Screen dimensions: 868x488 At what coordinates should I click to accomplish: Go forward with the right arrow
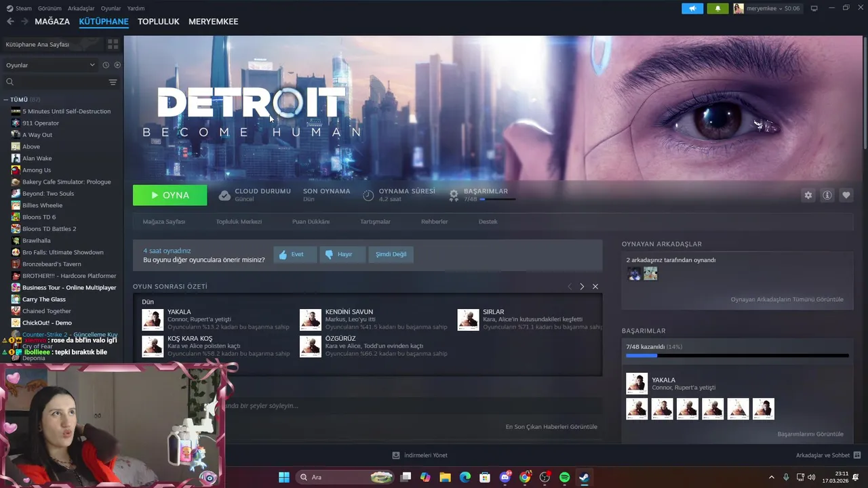(x=24, y=22)
